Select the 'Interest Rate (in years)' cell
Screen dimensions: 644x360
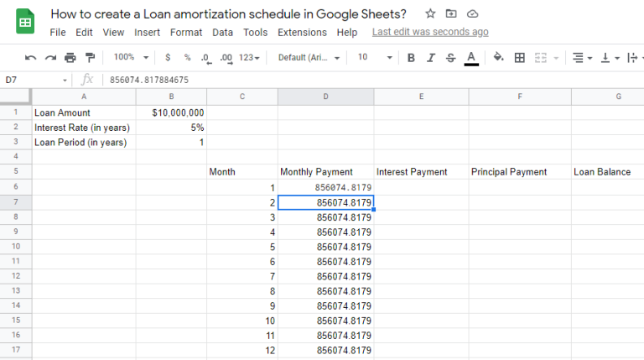coord(84,128)
